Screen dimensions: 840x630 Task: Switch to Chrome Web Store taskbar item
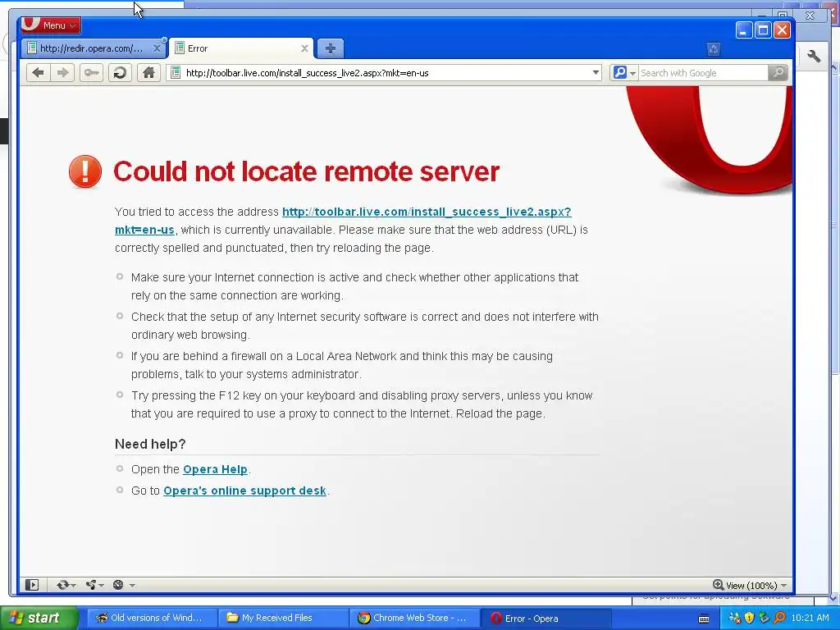413,618
